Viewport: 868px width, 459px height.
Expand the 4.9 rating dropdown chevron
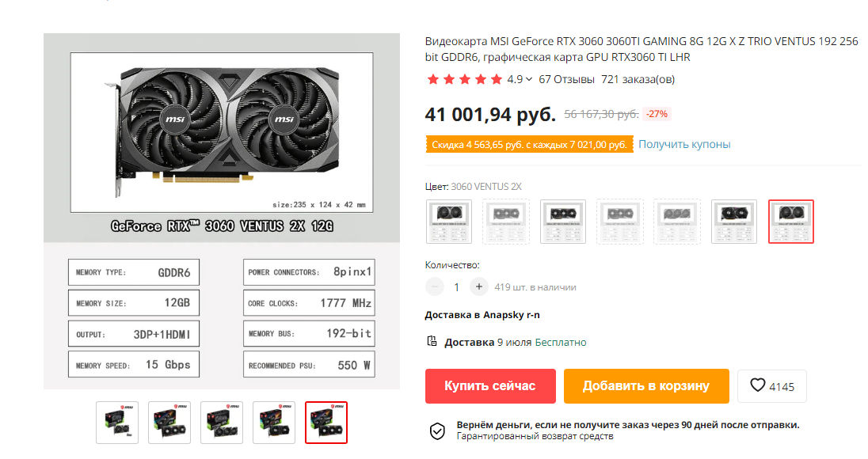click(529, 80)
